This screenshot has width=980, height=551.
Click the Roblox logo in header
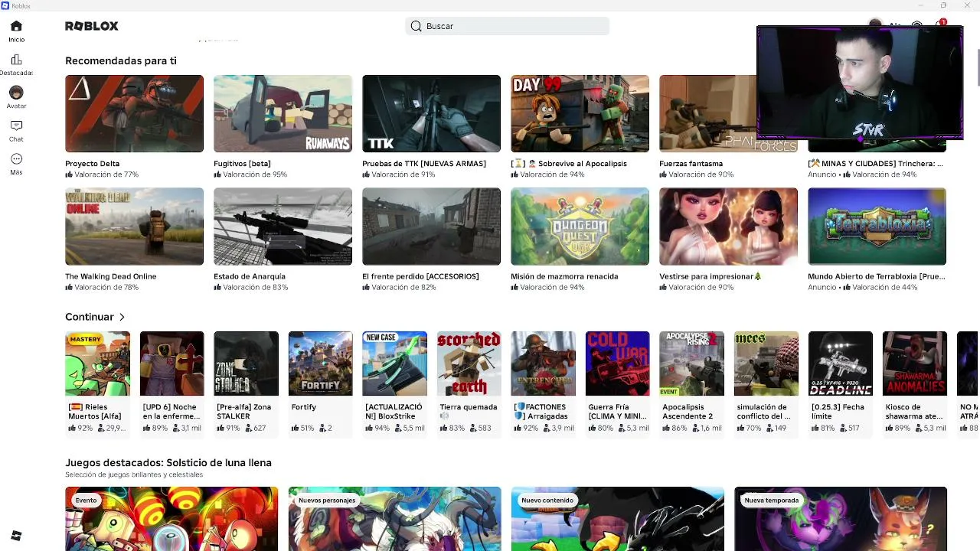tap(92, 26)
